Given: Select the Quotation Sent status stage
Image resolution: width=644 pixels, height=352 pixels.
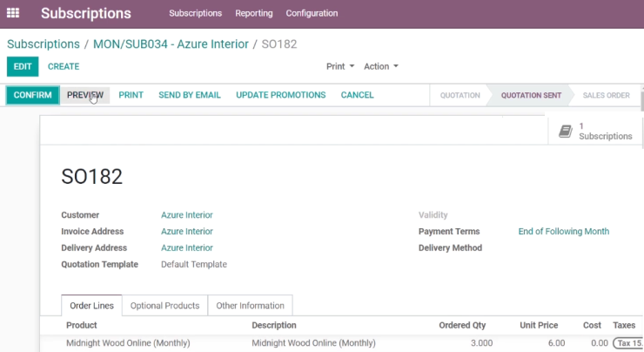Looking at the screenshot, I should coord(531,95).
